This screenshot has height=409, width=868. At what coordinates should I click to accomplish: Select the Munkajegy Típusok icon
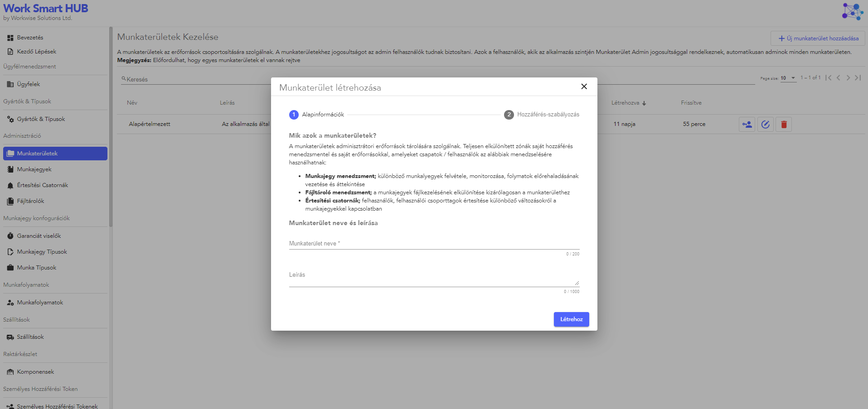tap(10, 251)
